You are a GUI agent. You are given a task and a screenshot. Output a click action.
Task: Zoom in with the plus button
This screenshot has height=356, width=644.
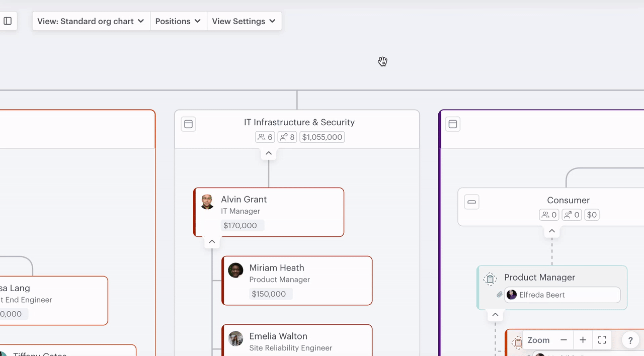(583, 340)
